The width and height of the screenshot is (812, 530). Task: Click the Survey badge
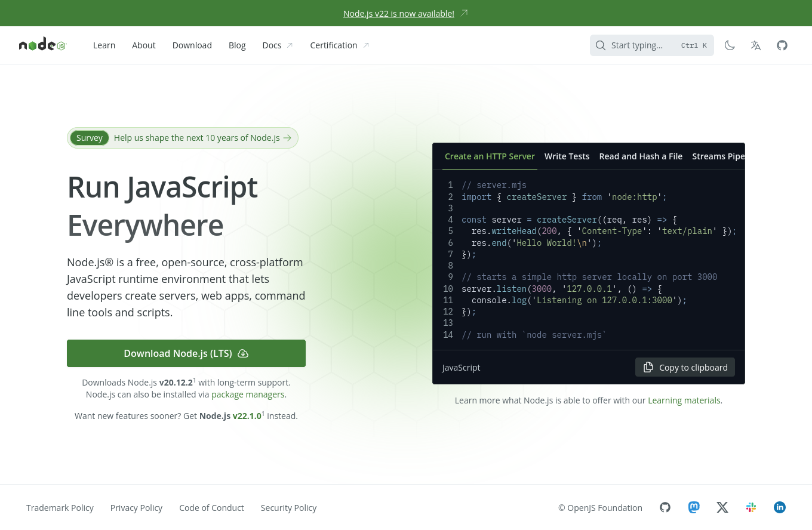90,138
